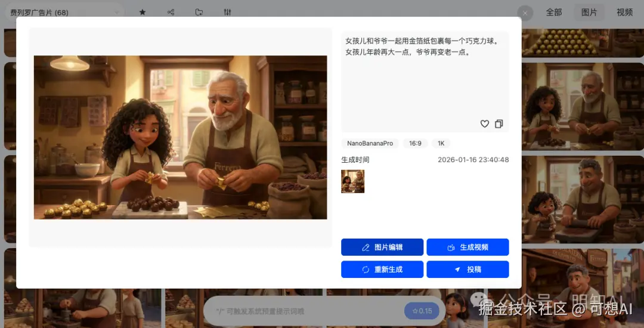Click the 1K resolution tag
644x328 pixels.
(x=441, y=143)
